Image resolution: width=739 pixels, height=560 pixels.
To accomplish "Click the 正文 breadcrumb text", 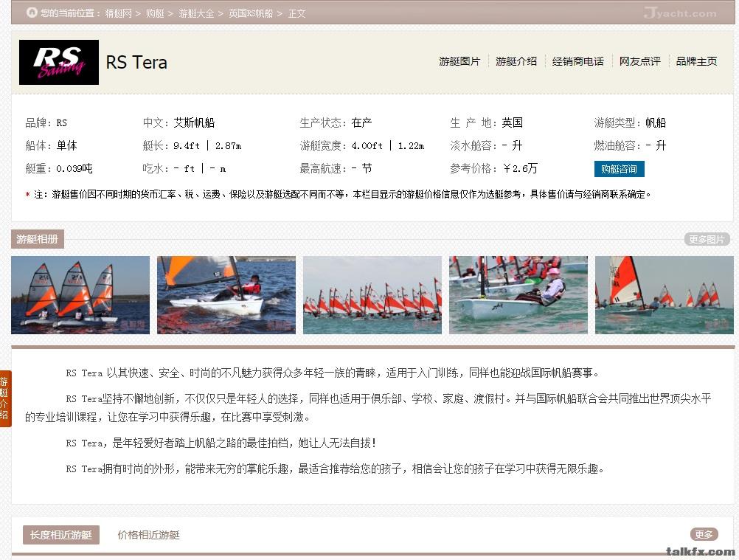I will (x=297, y=13).
